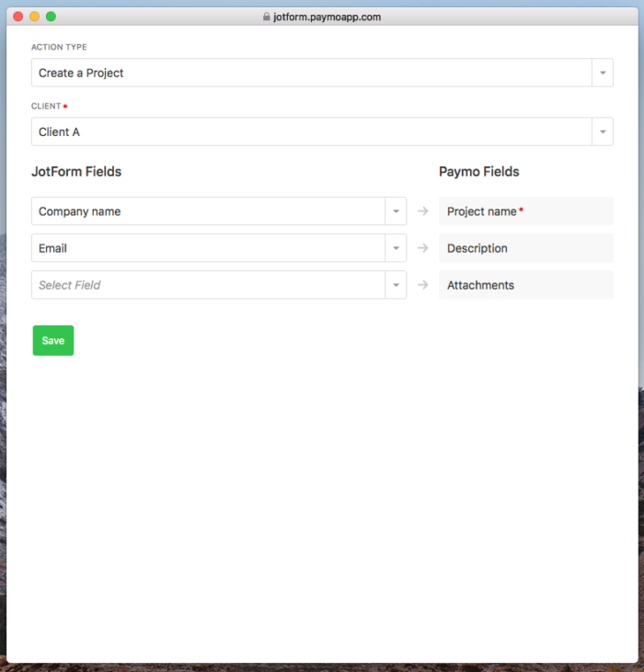Image resolution: width=644 pixels, height=672 pixels.
Task: Open the Select Field dropdown arrow
Action: (396, 285)
